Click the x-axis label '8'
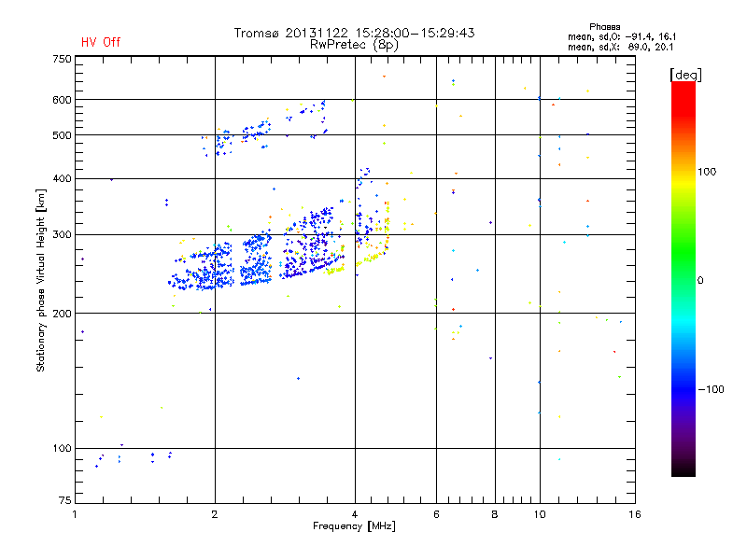 (495, 514)
